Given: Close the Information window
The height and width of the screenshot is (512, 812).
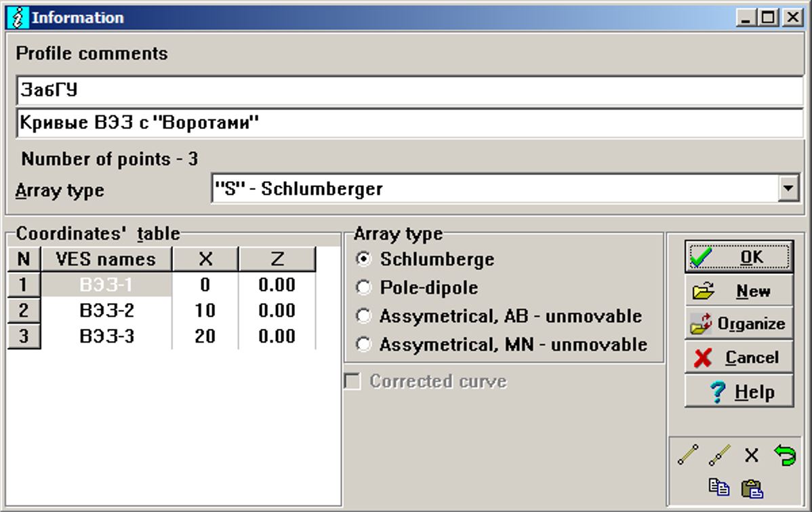Looking at the screenshot, I should (792, 18).
